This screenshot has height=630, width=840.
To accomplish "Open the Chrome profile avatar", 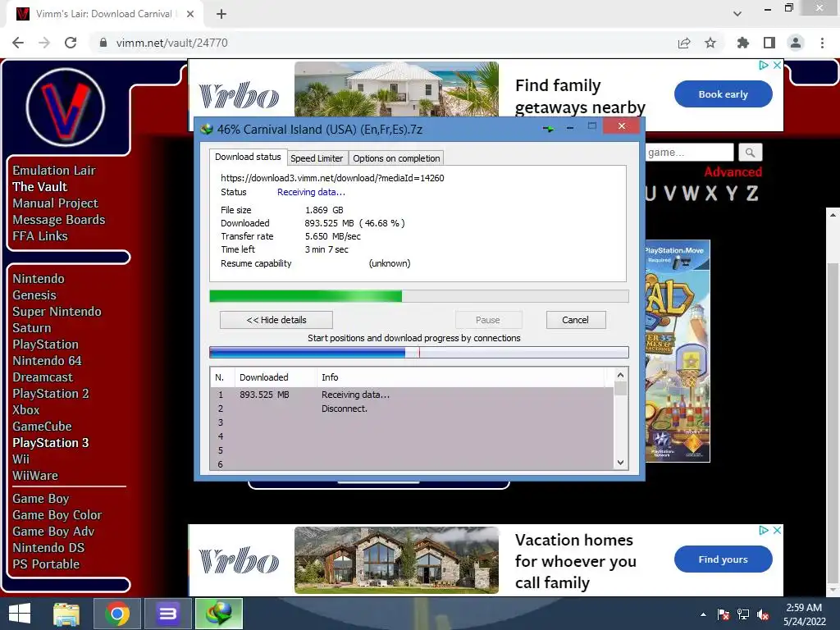I will point(796,43).
